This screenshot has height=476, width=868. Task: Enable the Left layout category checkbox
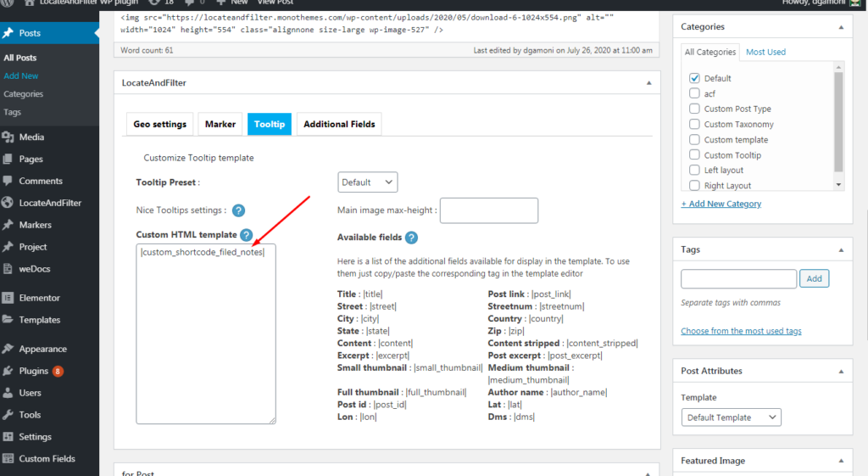coord(694,171)
